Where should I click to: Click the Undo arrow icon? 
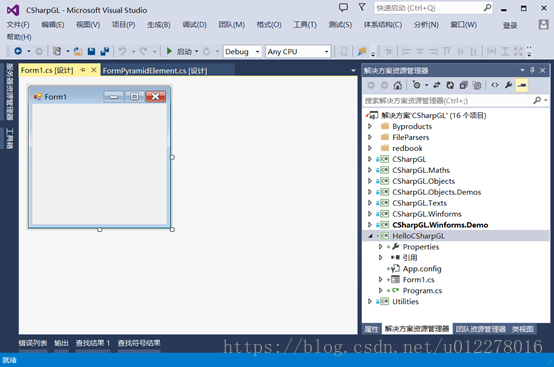tap(122, 52)
